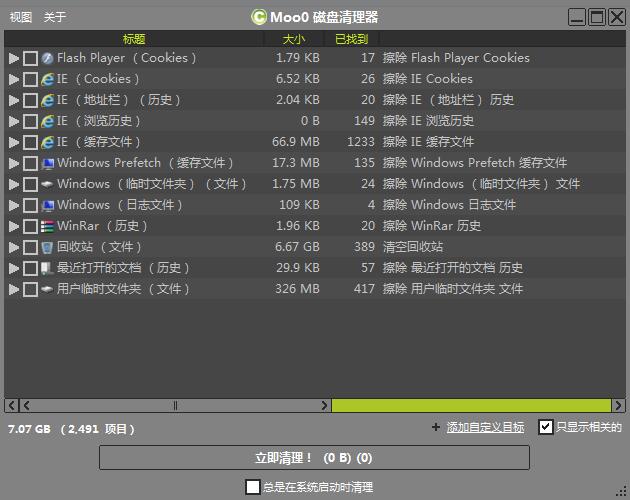Click the 立即清理! button
This screenshot has width=630, height=500.
pos(314,458)
